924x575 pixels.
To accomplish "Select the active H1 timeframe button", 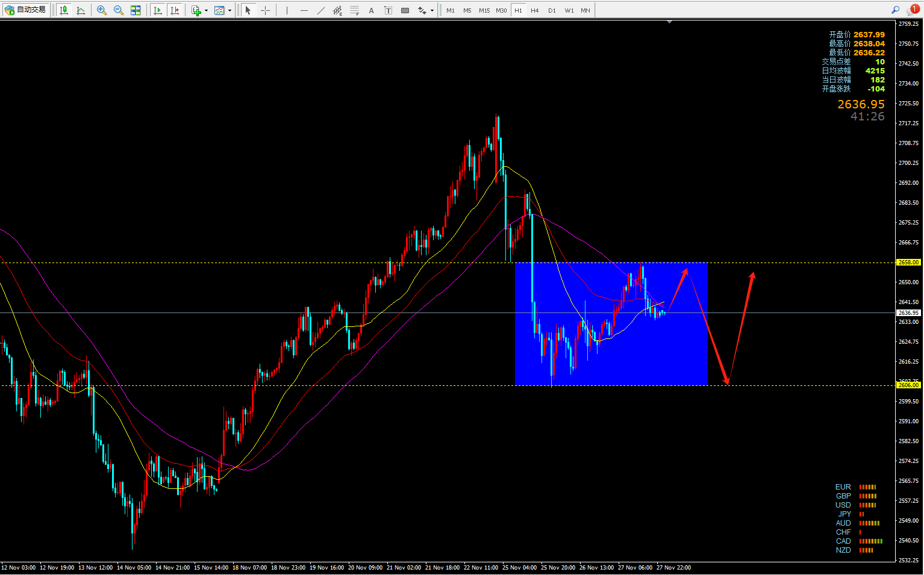I will point(518,10).
